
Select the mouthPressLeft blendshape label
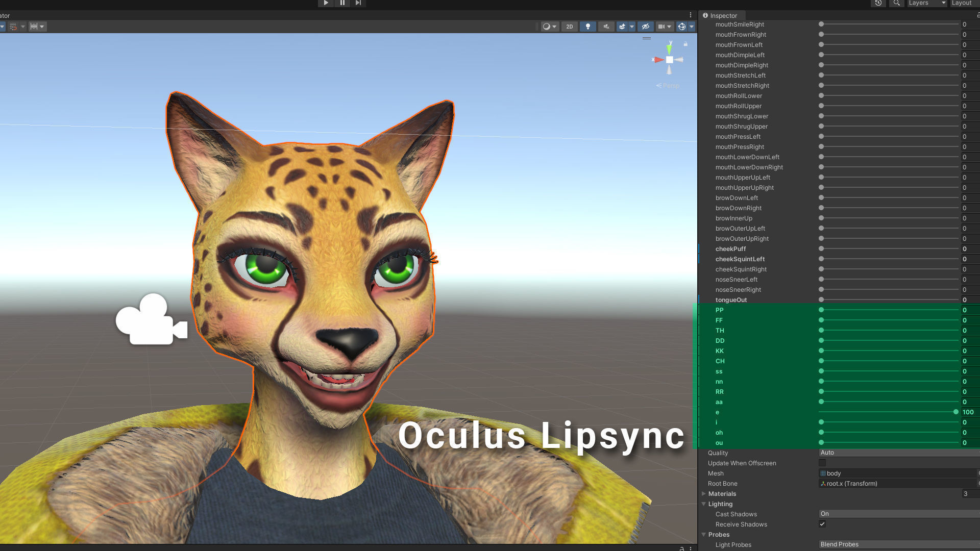pyautogui.click(x=738, y=137)
